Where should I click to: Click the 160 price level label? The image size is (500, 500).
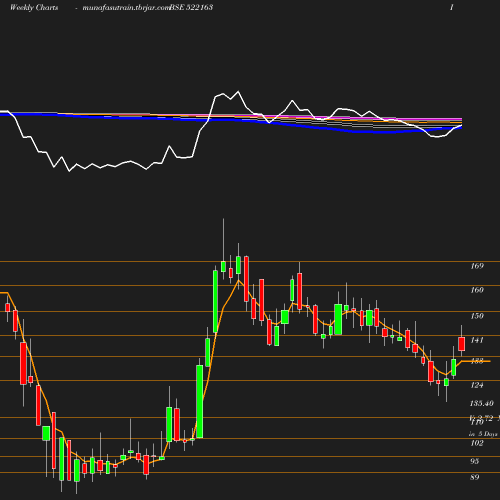pyautogui.click(x=477, y=290)
